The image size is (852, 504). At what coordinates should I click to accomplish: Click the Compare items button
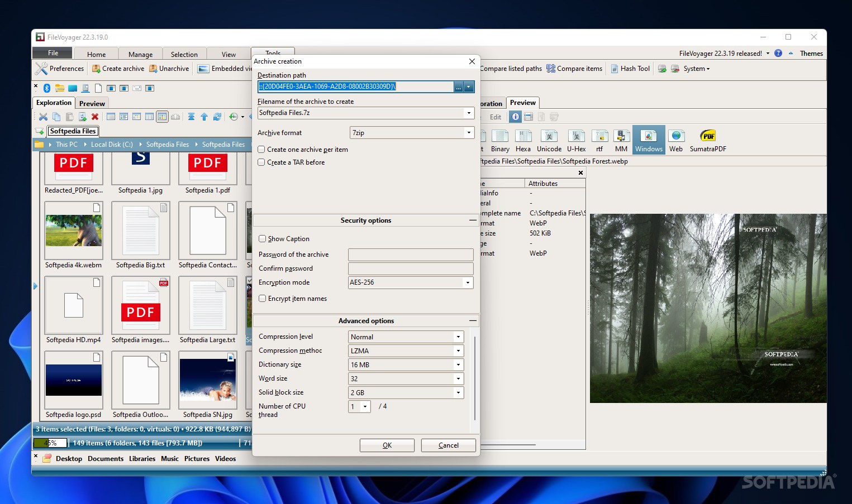[574, 69]
